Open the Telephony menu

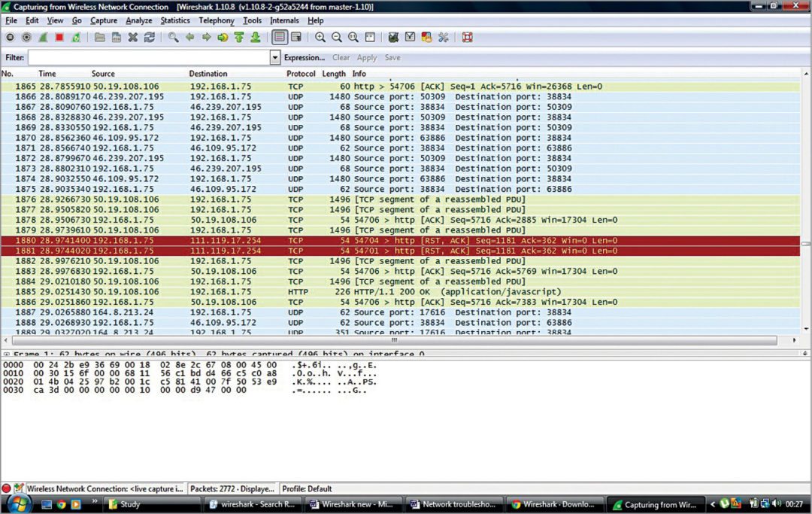(217, 20)
